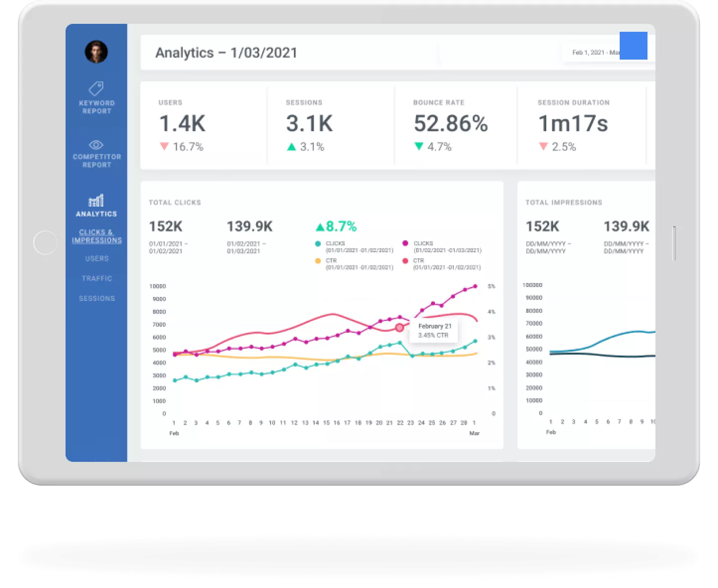Image resolution: width=718 pixels, height=588 pixels.
Task: Click the green 8.7% increase indicator
Action: pyautogui.click(x=336, y=227)
